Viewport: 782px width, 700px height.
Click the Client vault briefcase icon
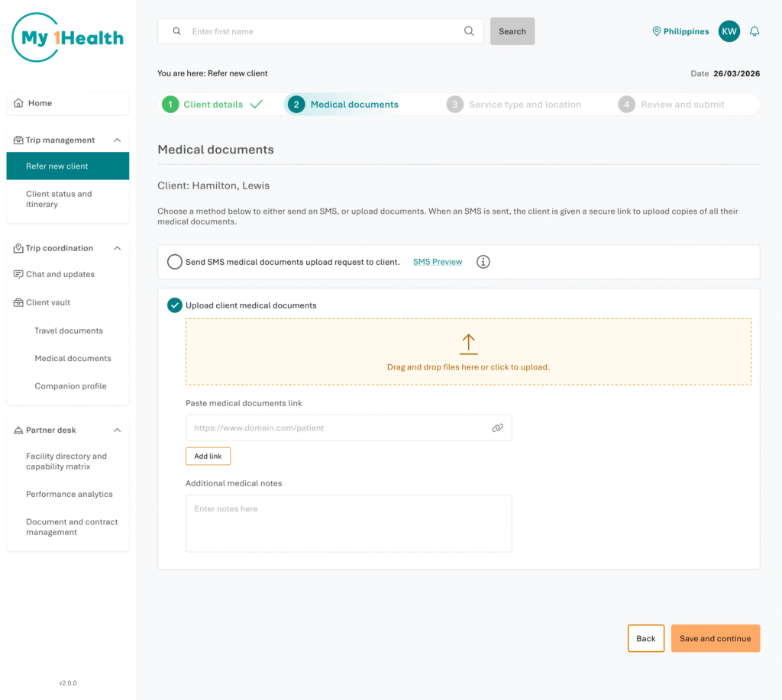18,302
